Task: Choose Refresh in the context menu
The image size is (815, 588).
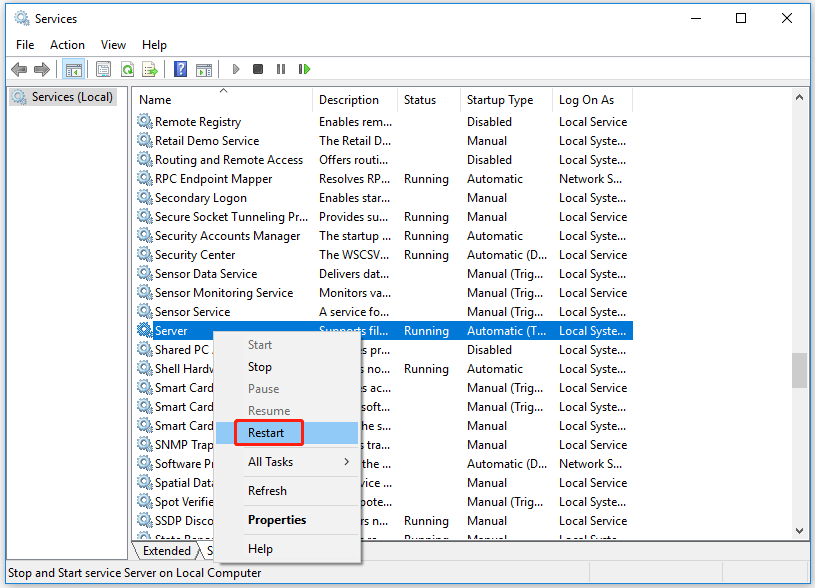Action: tap(287, 491)
